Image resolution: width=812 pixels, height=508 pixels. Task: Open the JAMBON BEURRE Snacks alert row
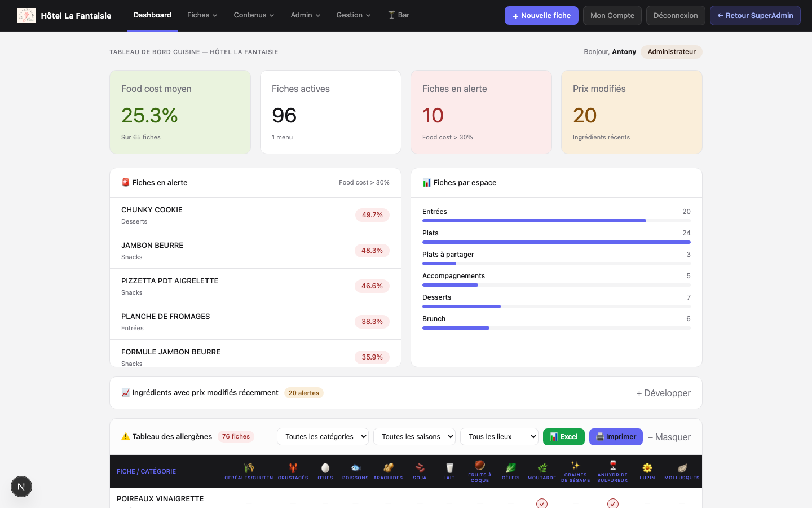[255, 251]
